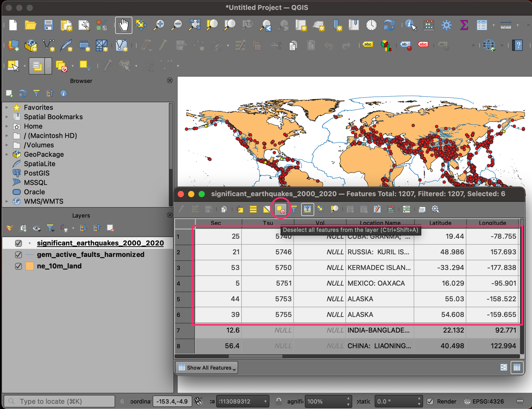Toggle visibility of ne_10m_land layer

pyautogui.click(x=18, y=266)
